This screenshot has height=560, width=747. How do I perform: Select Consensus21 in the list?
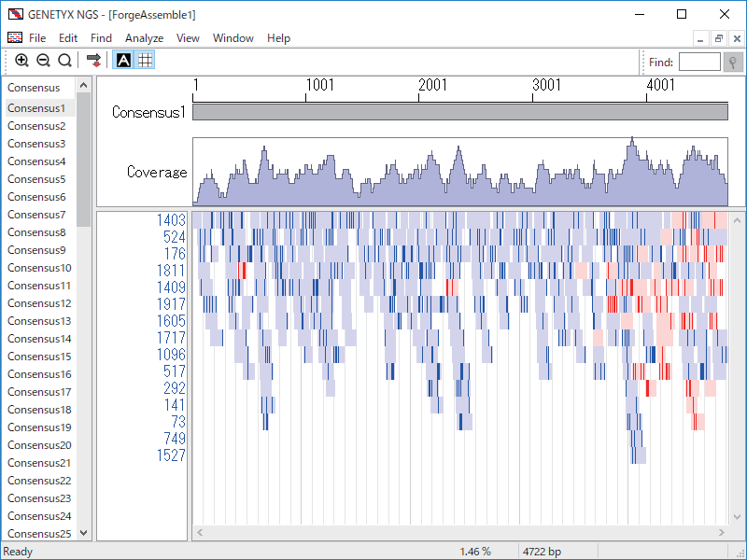(40, 463)
